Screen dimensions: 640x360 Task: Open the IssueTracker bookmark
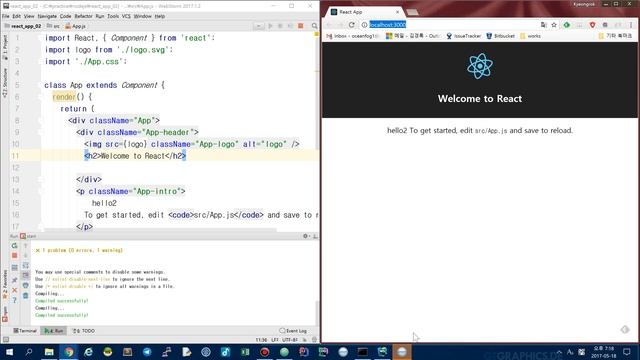pos(463,36)
